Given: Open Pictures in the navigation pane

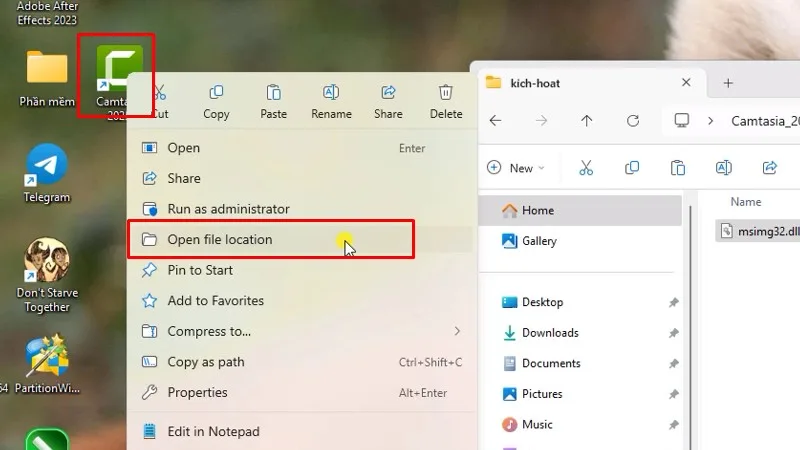Looking at the screenshot, I should click(x=580, y=394).
